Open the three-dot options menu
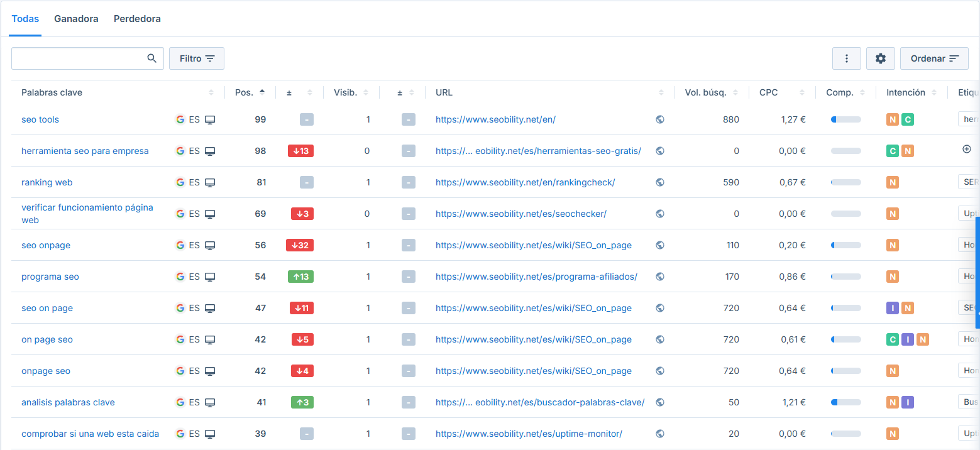The height and width of the screenshot is (450, 980). [847, 58]
